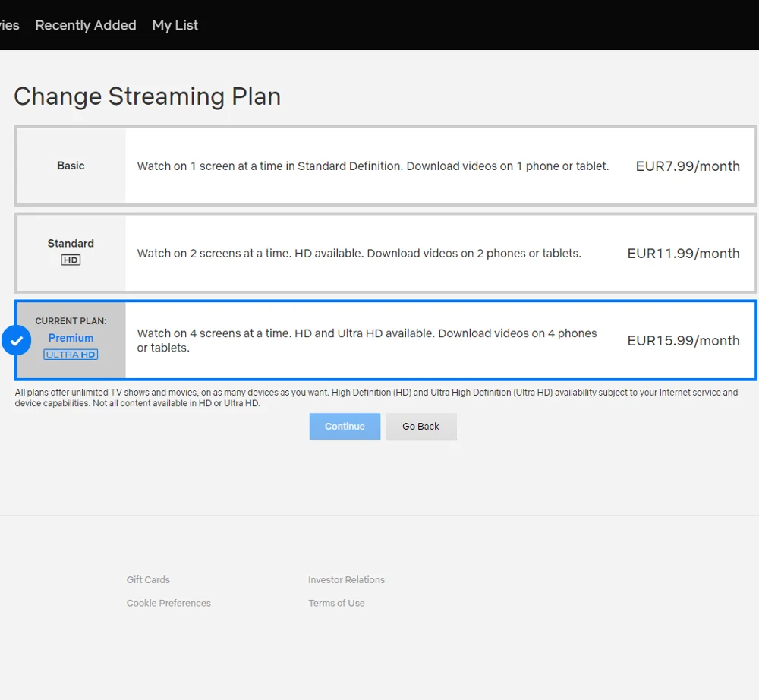759x700 pixels.
Task: Open the Recently Added menu item
Action: (86, 25)
